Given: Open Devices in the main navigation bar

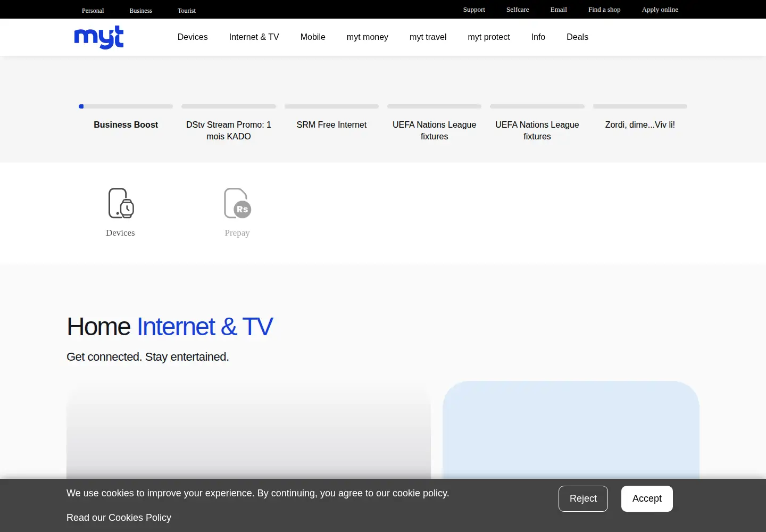Looking at the screenshot, I should (193, 37).
